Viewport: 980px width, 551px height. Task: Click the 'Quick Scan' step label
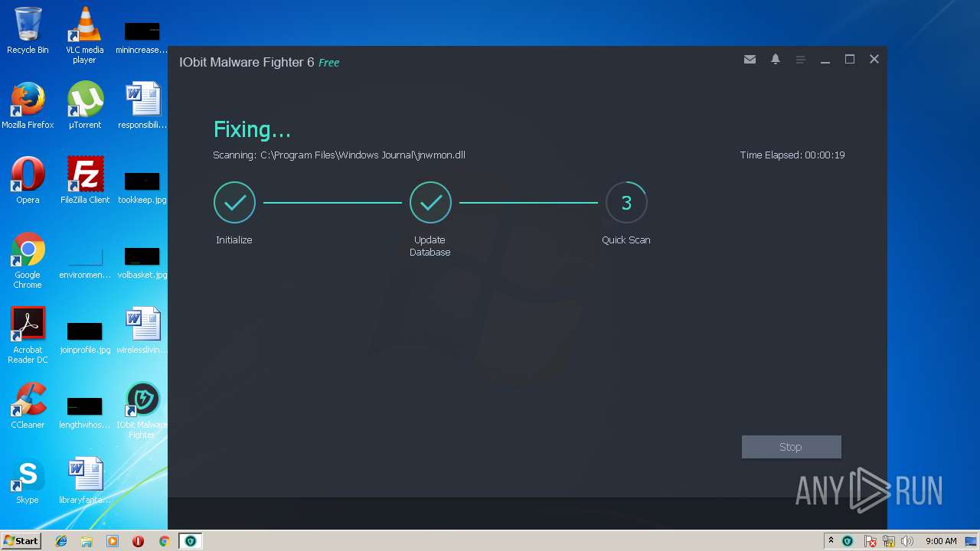626,240
